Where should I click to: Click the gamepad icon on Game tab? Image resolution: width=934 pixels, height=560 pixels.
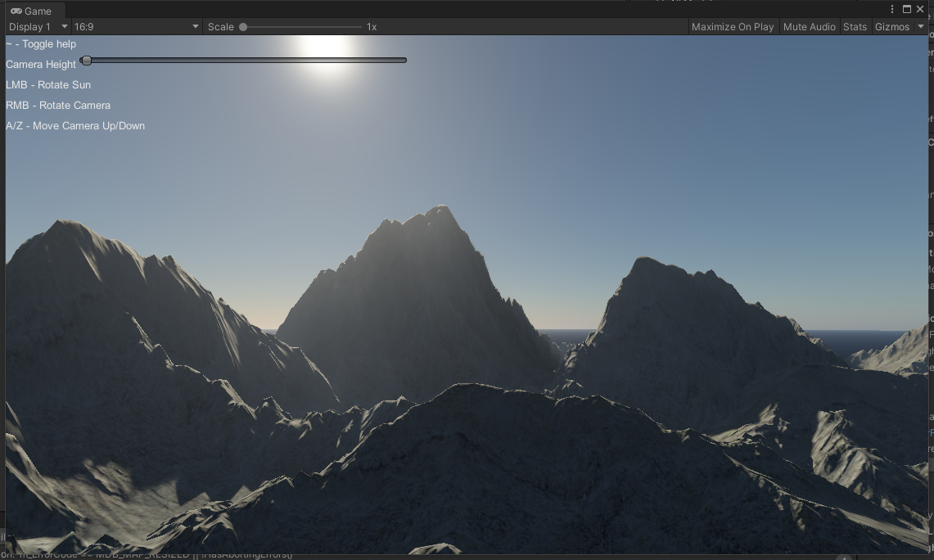tap(16, 11)
